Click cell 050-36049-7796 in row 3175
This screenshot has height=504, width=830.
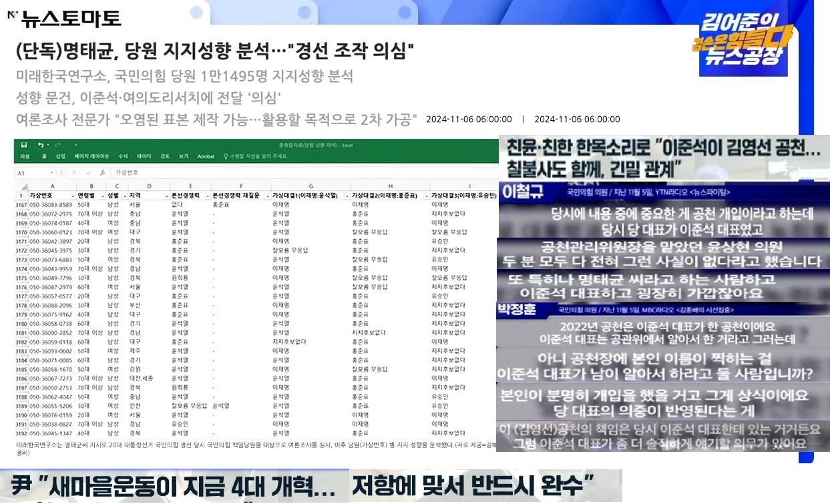pos(51,278)
